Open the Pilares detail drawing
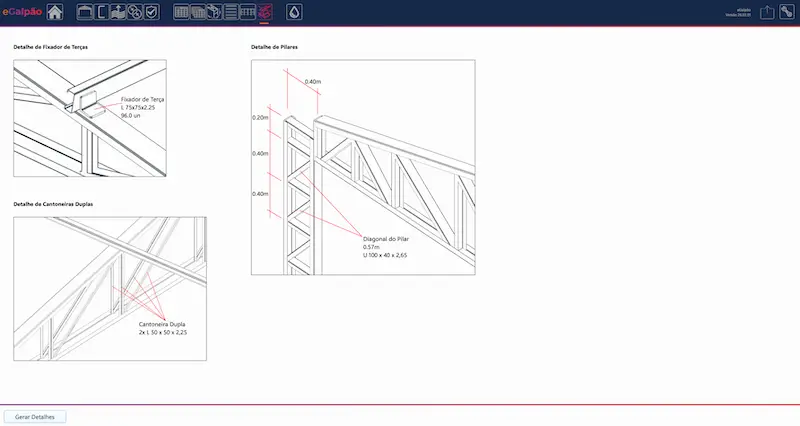800x426 pixels. pyautogui.click(x=363, y=167)
